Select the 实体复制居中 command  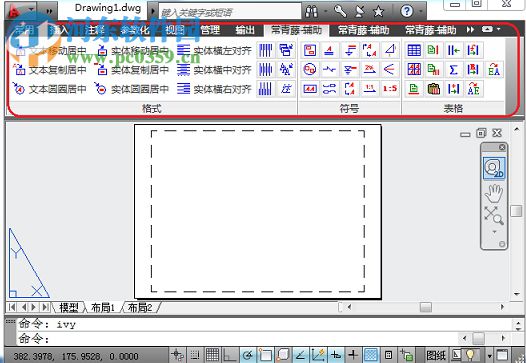[132, 70]
